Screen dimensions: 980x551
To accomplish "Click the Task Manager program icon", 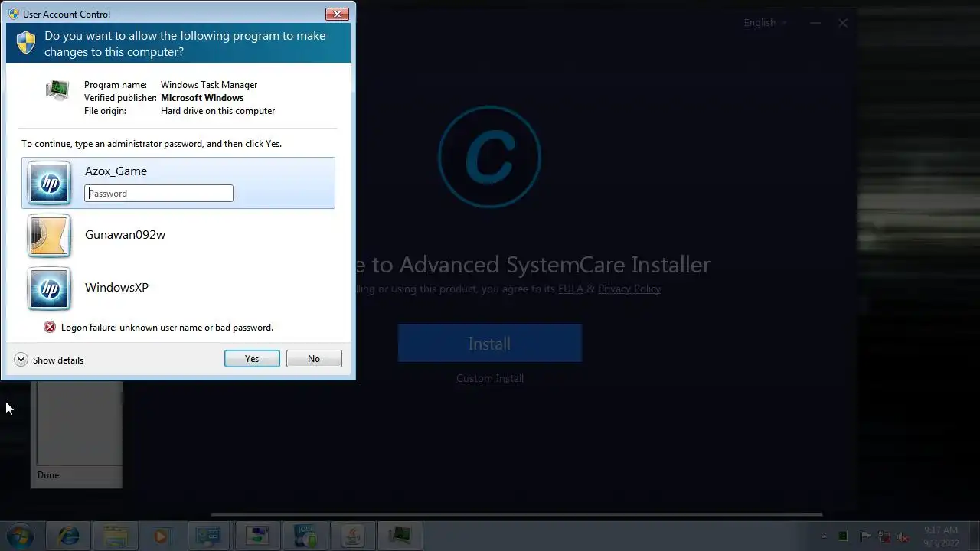I will [57, 90].
